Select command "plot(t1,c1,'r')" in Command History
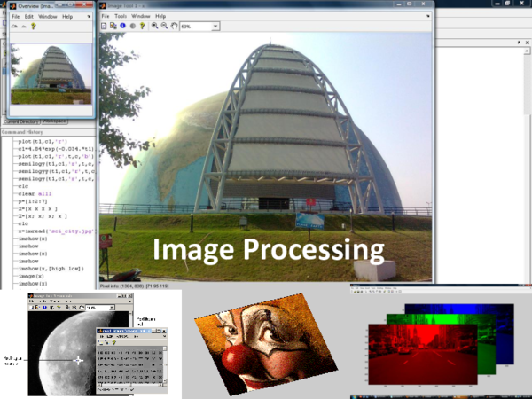The width and height of the screenshot is (532, 399). tap(43, 142)
